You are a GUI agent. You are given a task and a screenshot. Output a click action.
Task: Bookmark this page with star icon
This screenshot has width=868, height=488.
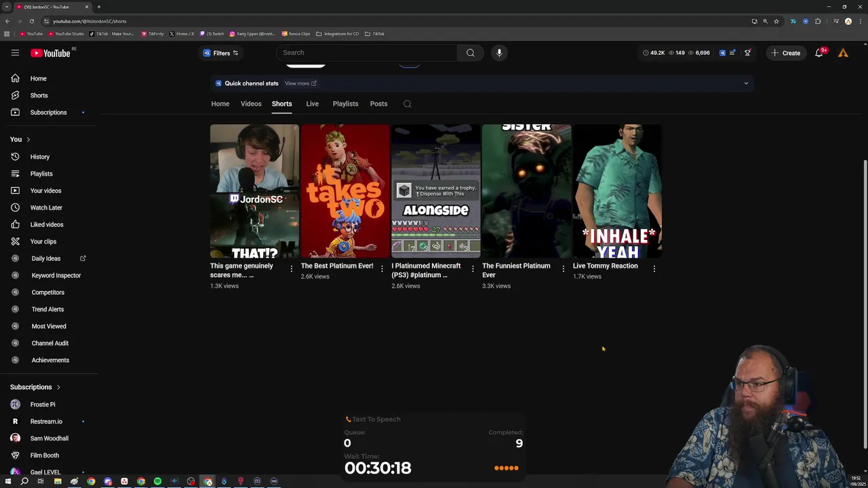[x=776, y=21]
